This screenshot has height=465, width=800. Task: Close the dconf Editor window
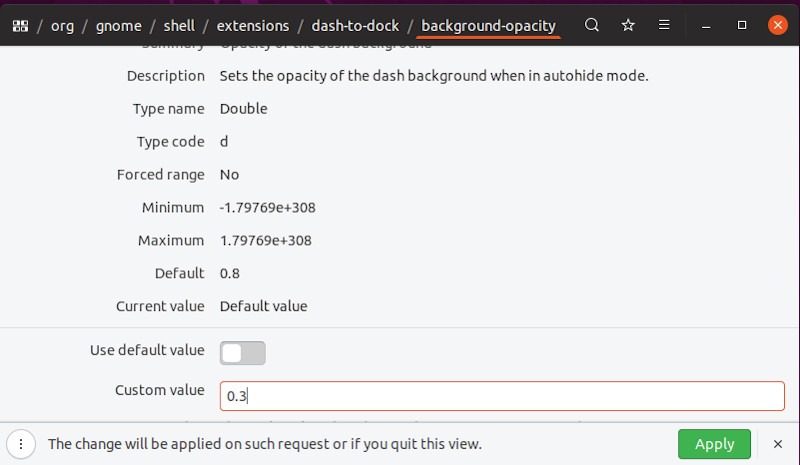[777, 26]
